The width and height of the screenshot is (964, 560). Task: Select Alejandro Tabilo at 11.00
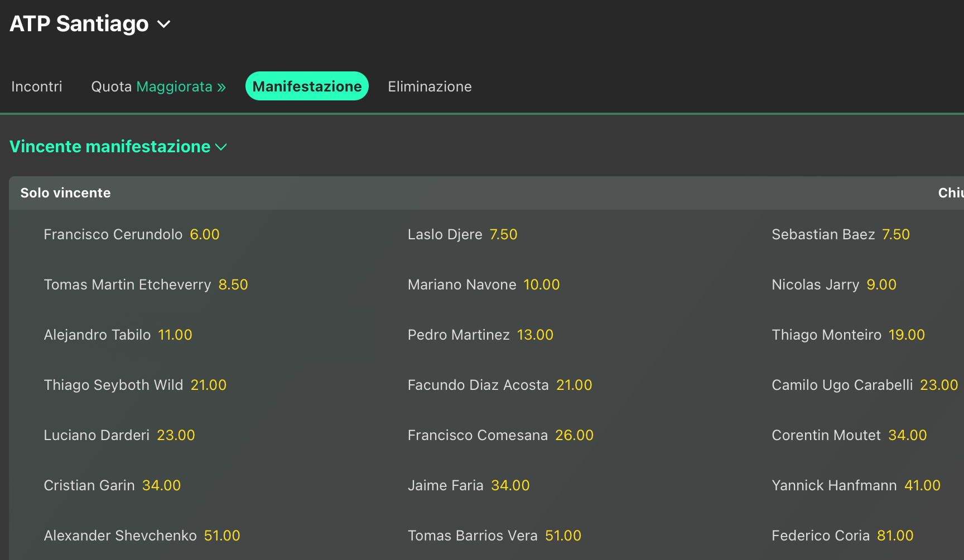pos(175,335)
